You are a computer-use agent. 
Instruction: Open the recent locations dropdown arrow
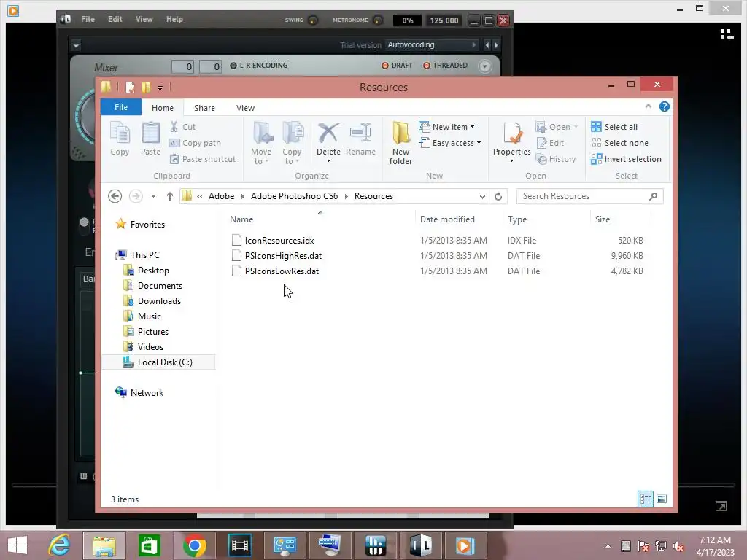(153, 196)
